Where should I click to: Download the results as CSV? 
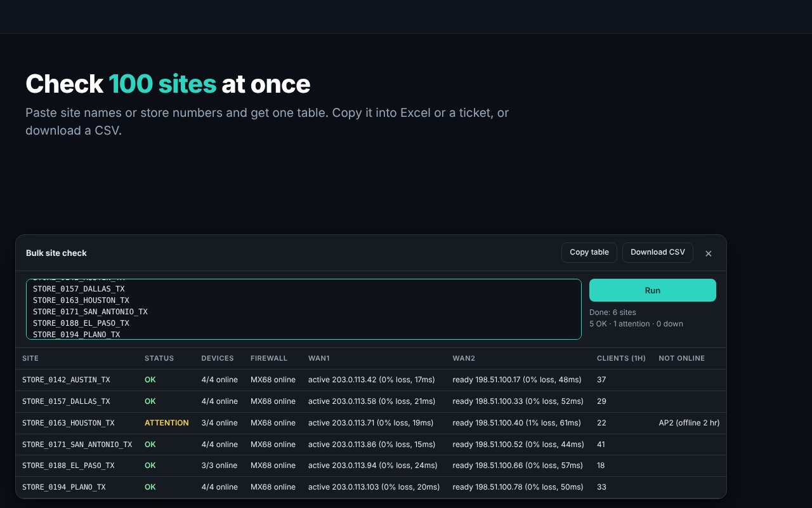658,253
